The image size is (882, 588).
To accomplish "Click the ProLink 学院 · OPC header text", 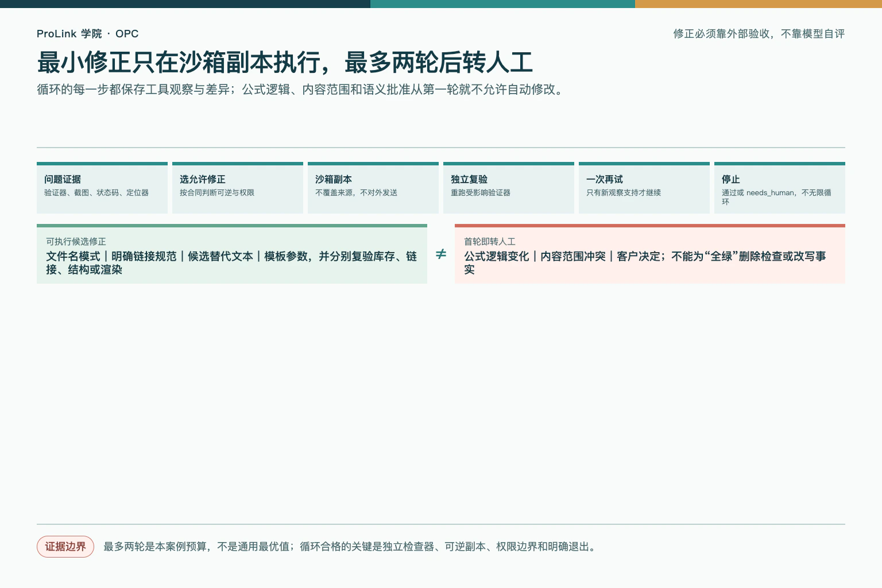I will click(x=87, y=34).
